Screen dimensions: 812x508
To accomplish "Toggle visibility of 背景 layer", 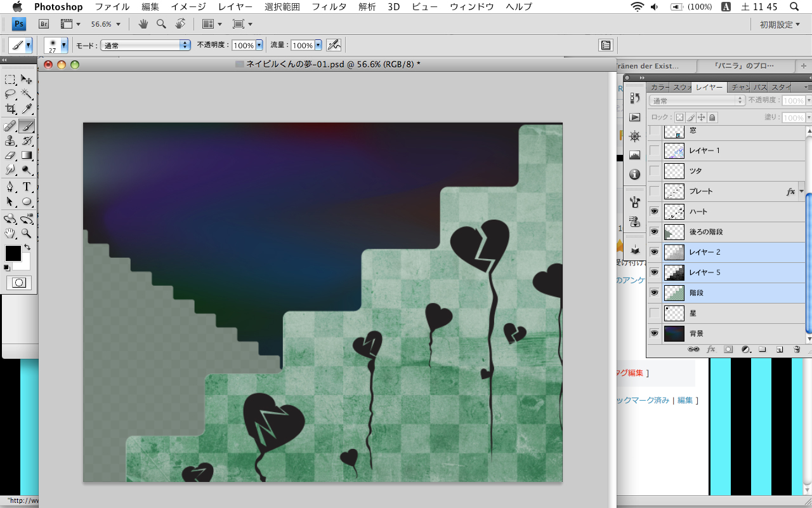I will 654,333.
